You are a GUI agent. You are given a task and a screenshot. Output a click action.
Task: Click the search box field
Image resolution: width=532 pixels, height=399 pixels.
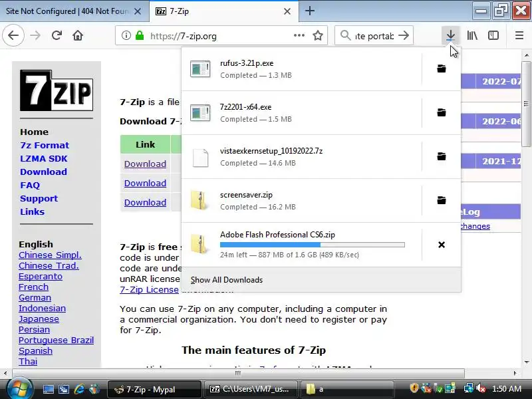point(374,36)
